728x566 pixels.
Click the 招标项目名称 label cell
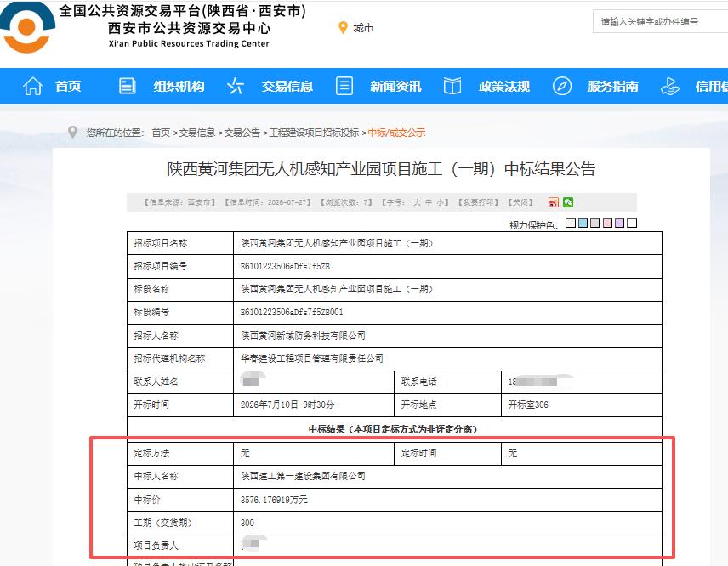(180, 243)
